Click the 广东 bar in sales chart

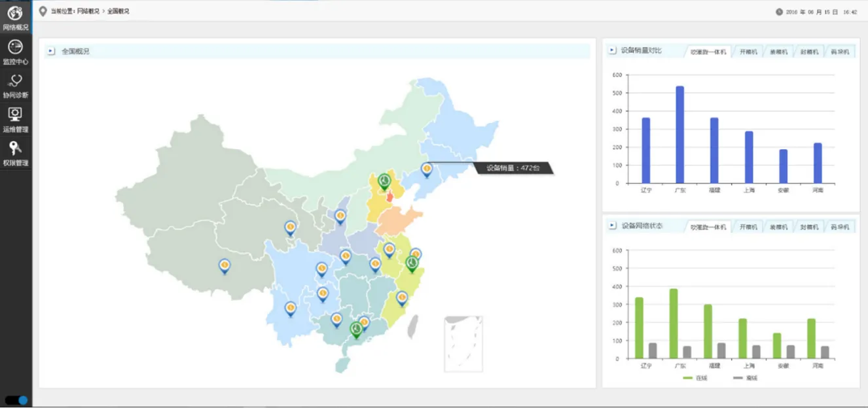[x=679, y=134]
